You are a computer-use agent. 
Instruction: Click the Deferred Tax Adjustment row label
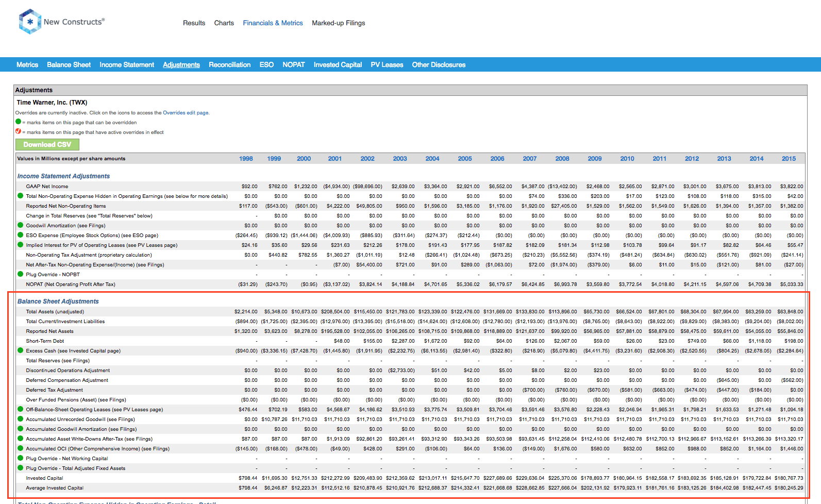tap(55, 390)
